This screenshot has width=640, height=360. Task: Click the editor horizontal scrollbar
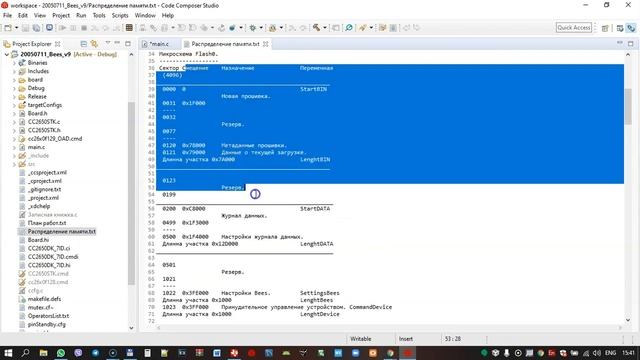pos(389,327)
